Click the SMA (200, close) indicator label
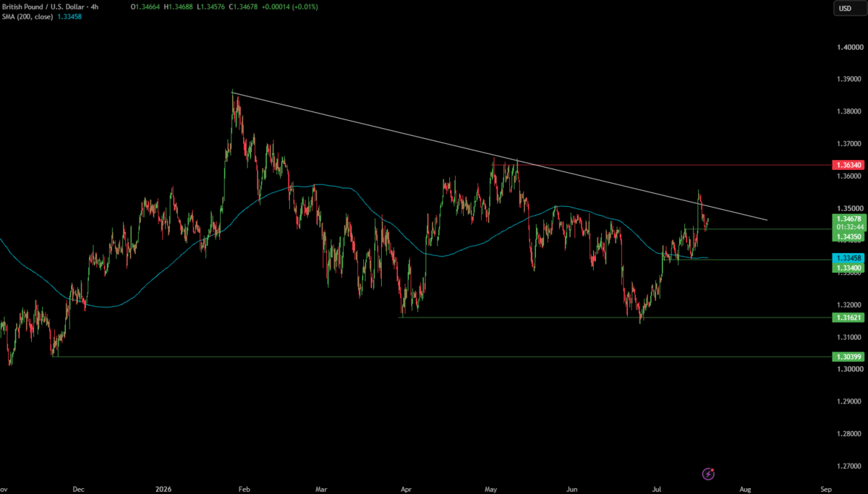This screenshot has height=494, width=868. click(26, 17)
